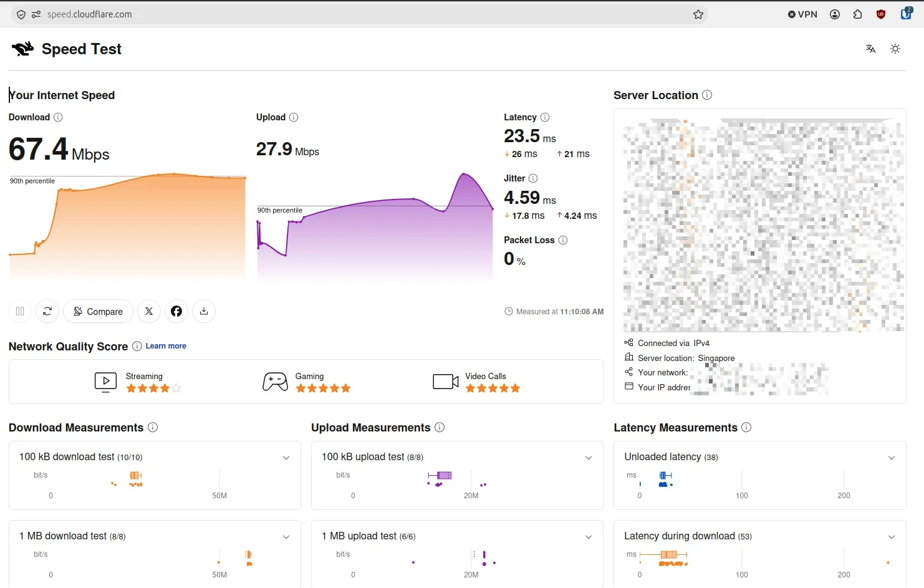Open the Bitwarden extension icon

click(906, 14)
